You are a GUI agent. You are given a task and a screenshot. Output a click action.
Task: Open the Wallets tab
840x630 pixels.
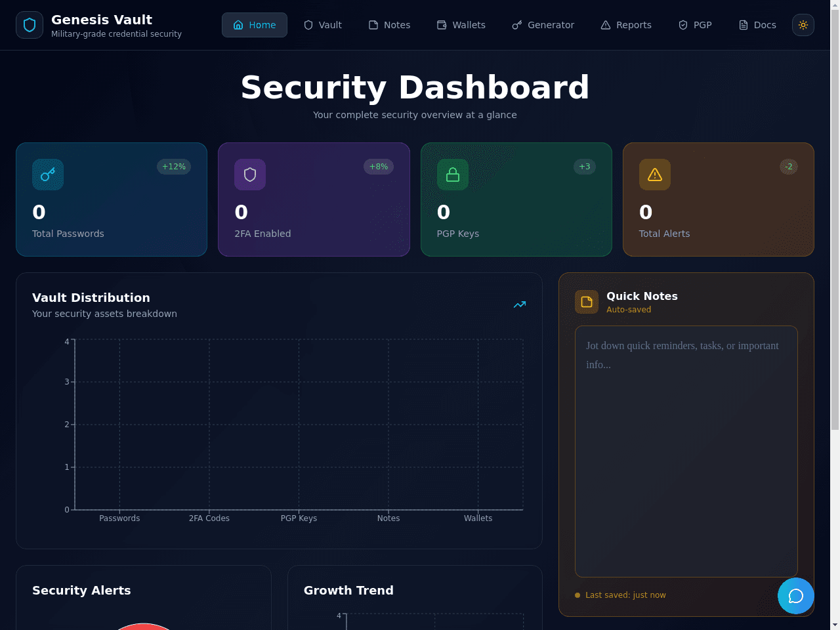point(461,25)
